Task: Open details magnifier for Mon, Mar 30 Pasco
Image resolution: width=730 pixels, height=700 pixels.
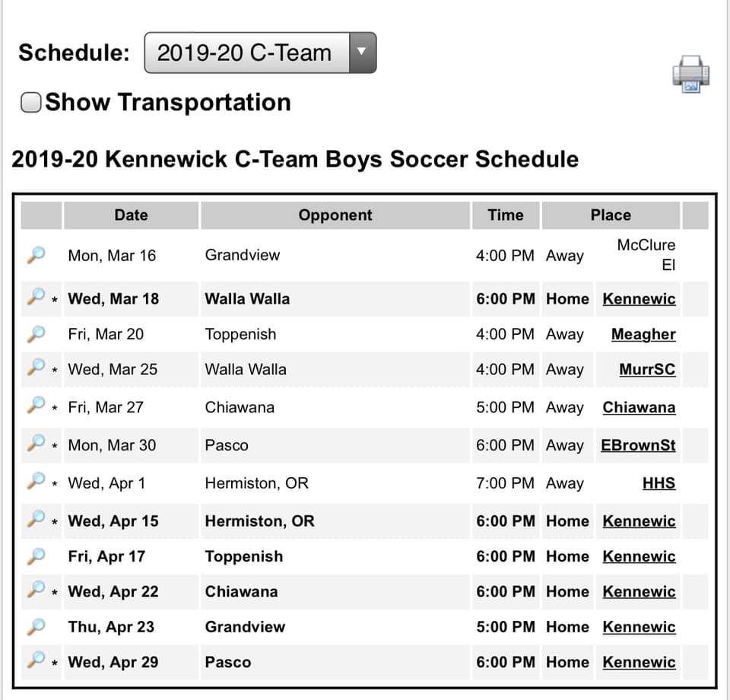Action: (x=36, y=444)
